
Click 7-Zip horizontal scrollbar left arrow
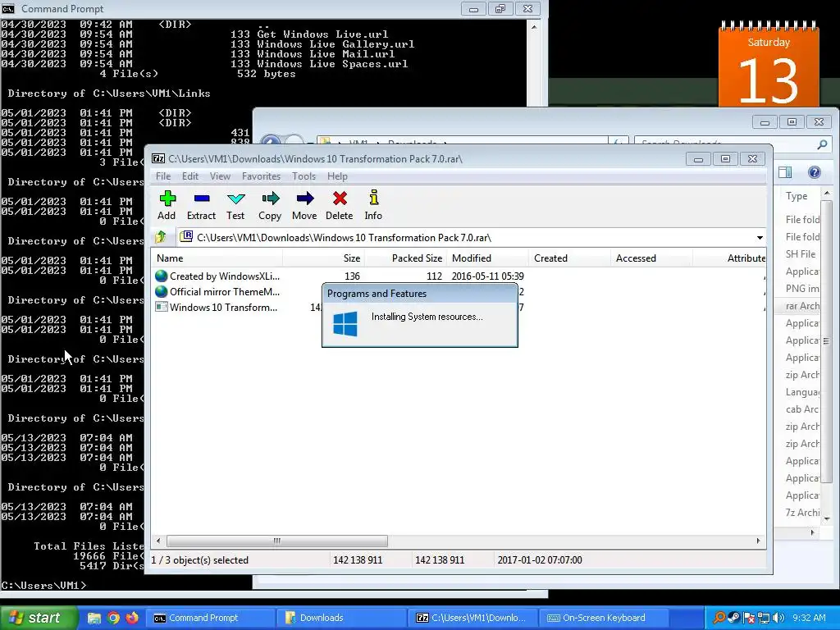(157, 541)
